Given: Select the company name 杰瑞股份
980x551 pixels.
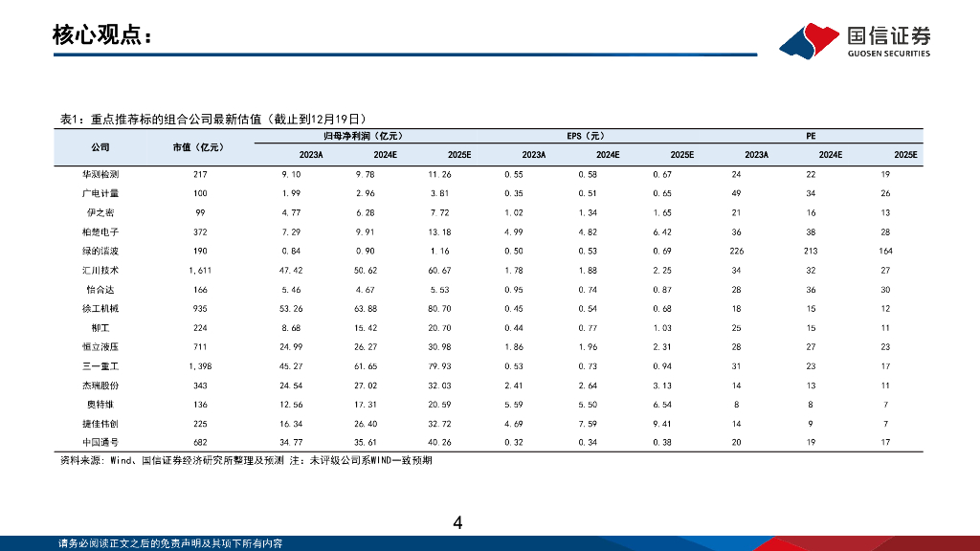Looking at the screenshot, I should coord(100,386).
